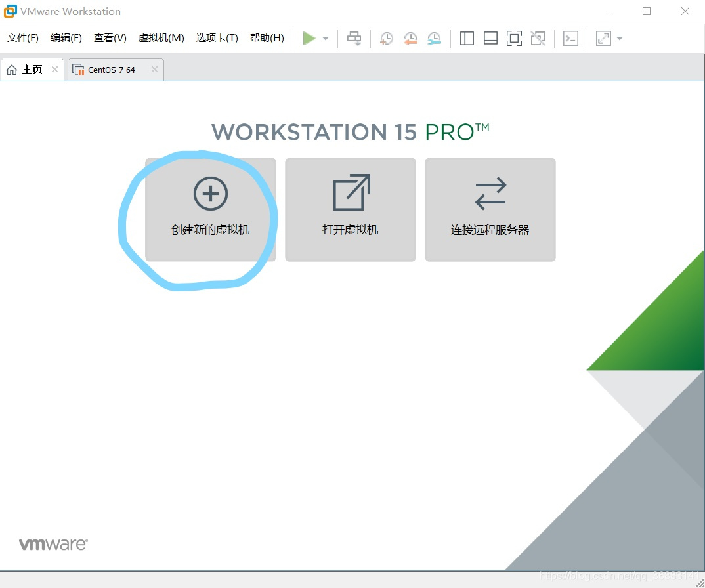This screenshot has width=705, height=588.
Task: Click 创建新的虚拟机 tile
Action: (211, 209)
